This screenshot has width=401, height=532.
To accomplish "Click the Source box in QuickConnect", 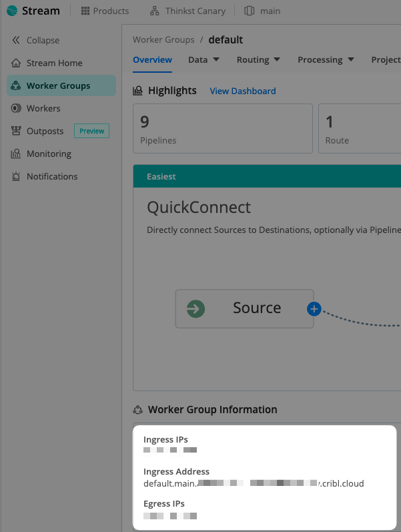I will pyautogui.click(x=244, y=308).
